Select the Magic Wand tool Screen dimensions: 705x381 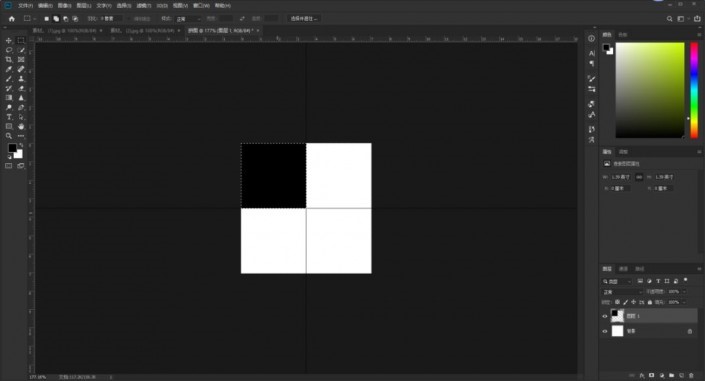(x=21, y=50)
